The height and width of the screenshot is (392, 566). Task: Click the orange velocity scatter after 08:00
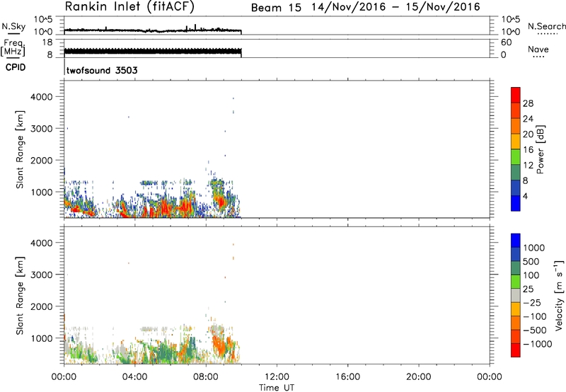(x=219, y=345)
